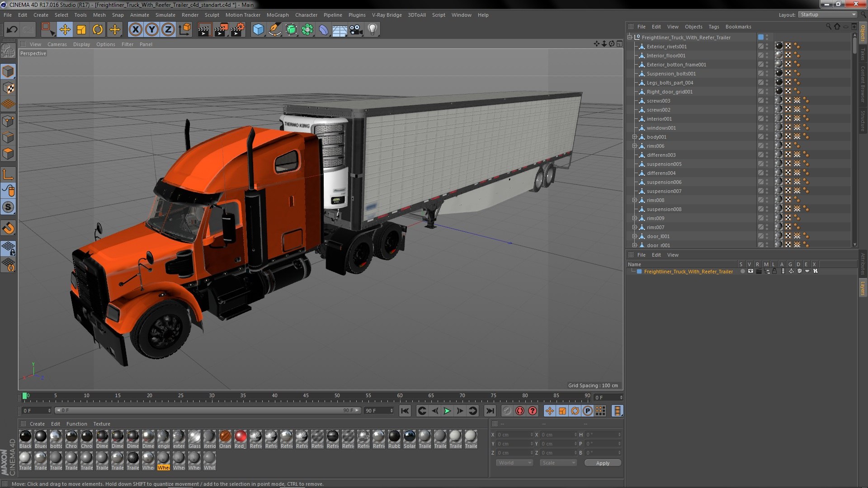Viewport: 868px width, 488px height.
Task: Add a Cube primitive object
Action: pyautogui.click(x=258, y=30)
